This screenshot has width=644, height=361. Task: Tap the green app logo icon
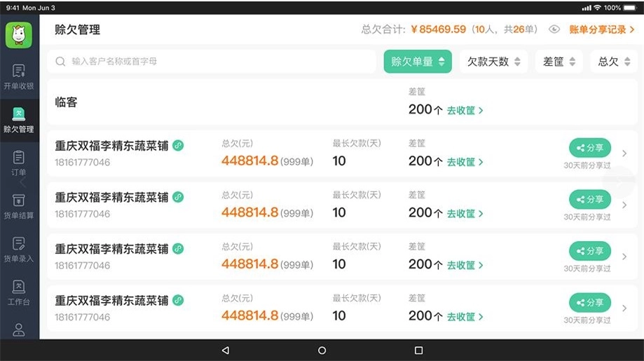[x=19, y=35]
